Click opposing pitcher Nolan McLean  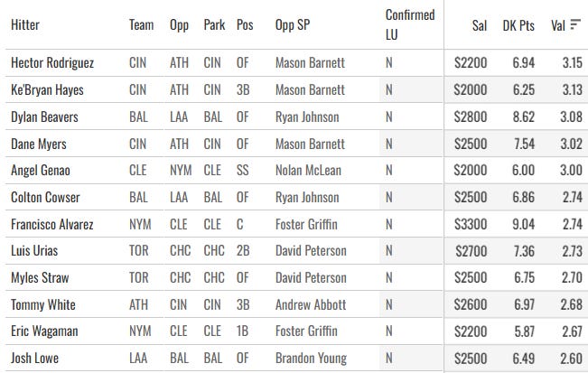click(308, 170)
